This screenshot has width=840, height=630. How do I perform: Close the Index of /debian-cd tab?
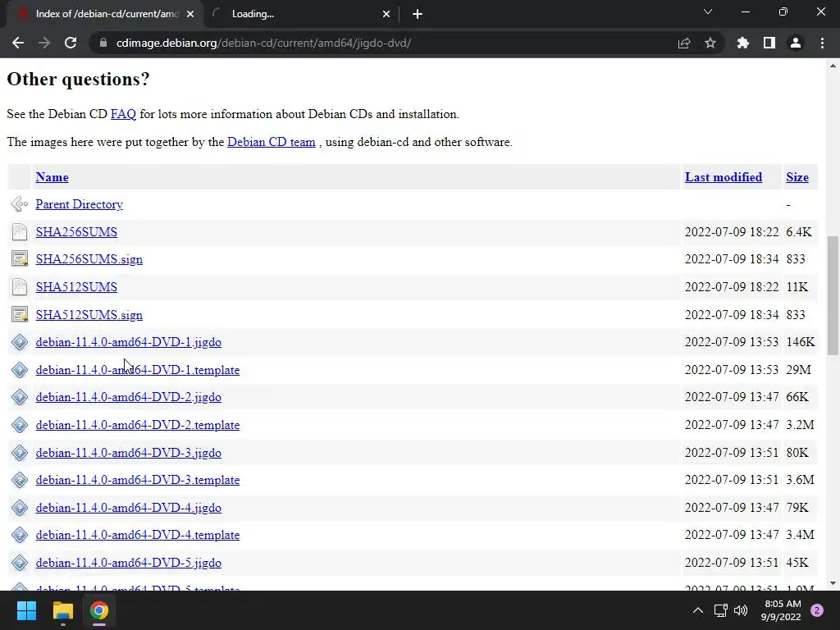(x=190, y=14)
